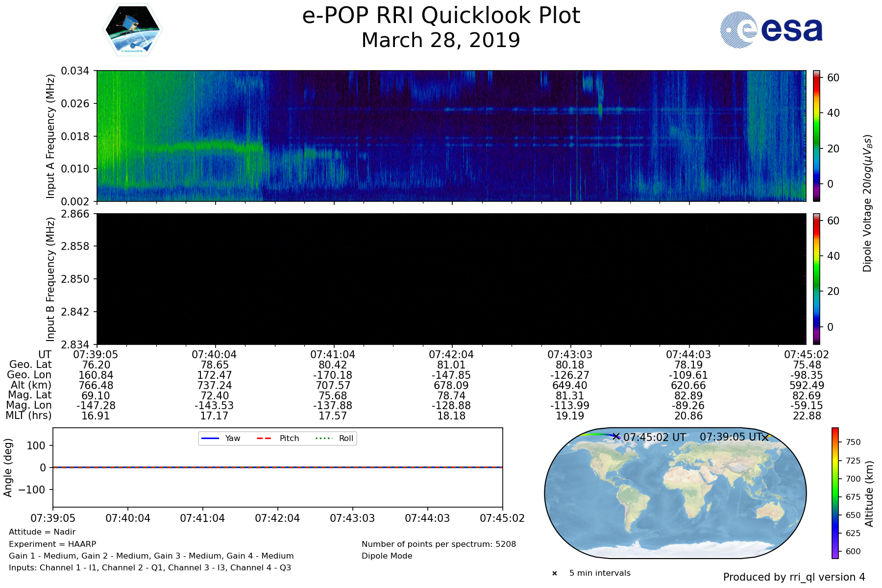Image resolution: width=882 pixels, height=588 pixels.
Task: Select the red dashed Pitch line in the legend
Action: 264,438
